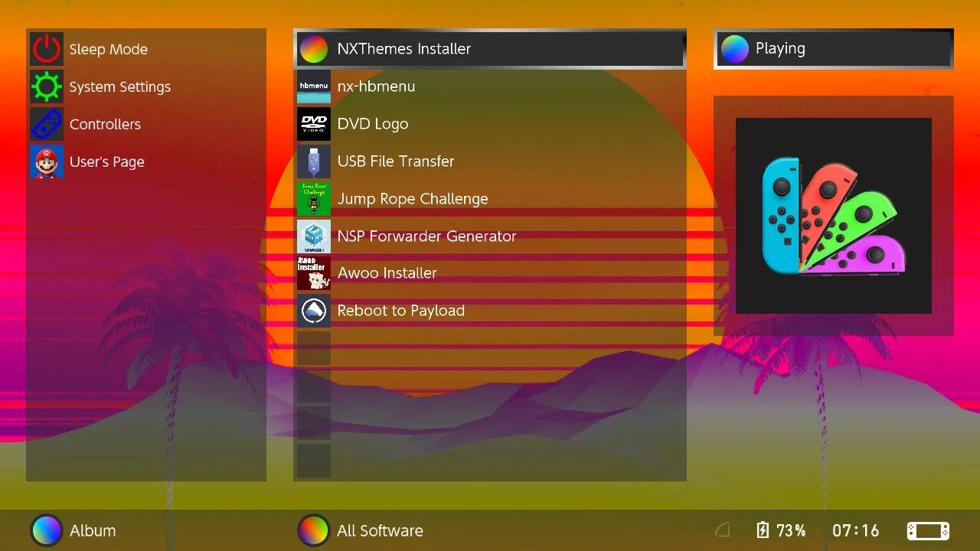The width and height of the screenshot is (980, 551).
Task: Select the blue Controllers icon
Action: click(x=47, y=124)
